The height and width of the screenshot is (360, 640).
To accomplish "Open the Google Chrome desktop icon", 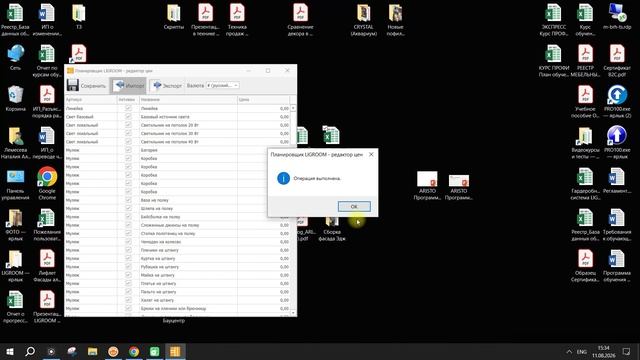I will (47, 183).
